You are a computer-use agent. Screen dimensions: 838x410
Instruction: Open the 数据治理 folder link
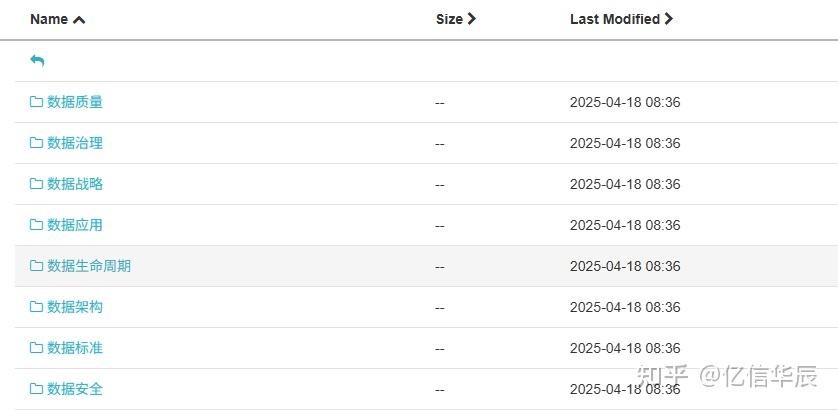click(x=75, y=143)
